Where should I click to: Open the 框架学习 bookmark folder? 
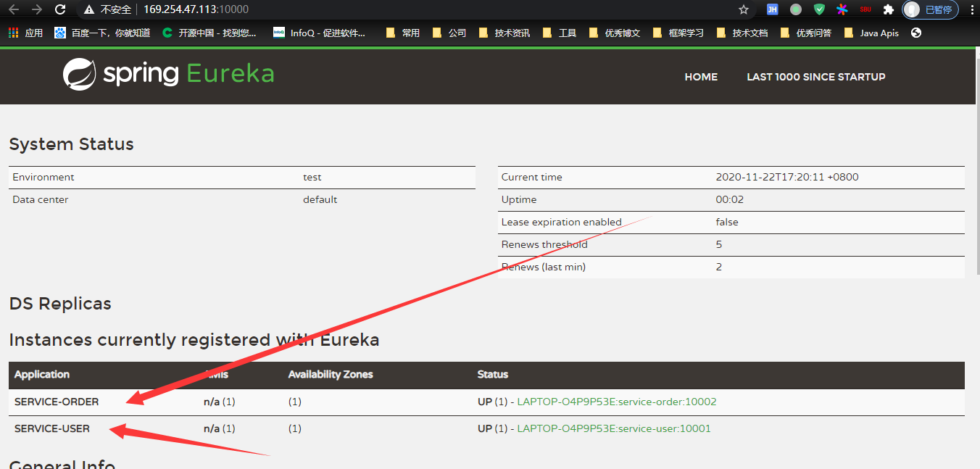tap(678, 33)
